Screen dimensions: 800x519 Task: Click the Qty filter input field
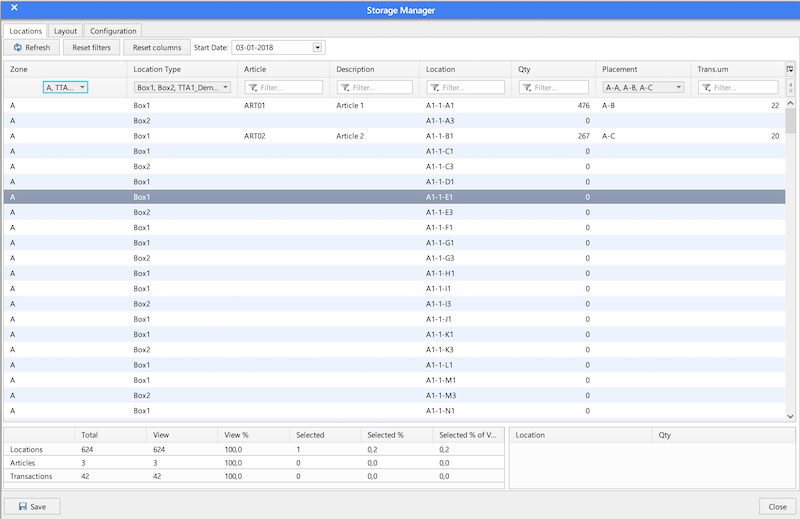[x=554, y=87]
